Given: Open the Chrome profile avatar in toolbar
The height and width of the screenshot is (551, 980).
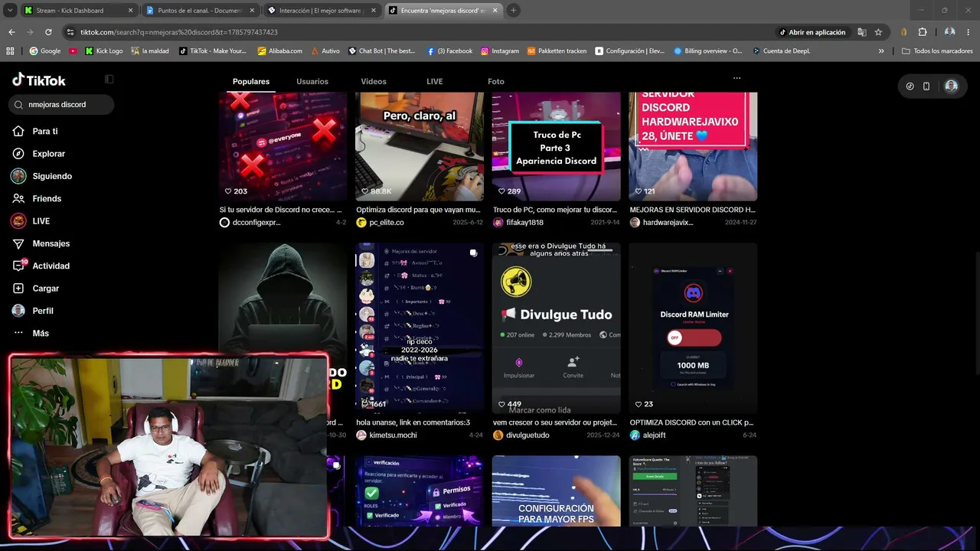Looking at the screenshot, I should (949, 32).
